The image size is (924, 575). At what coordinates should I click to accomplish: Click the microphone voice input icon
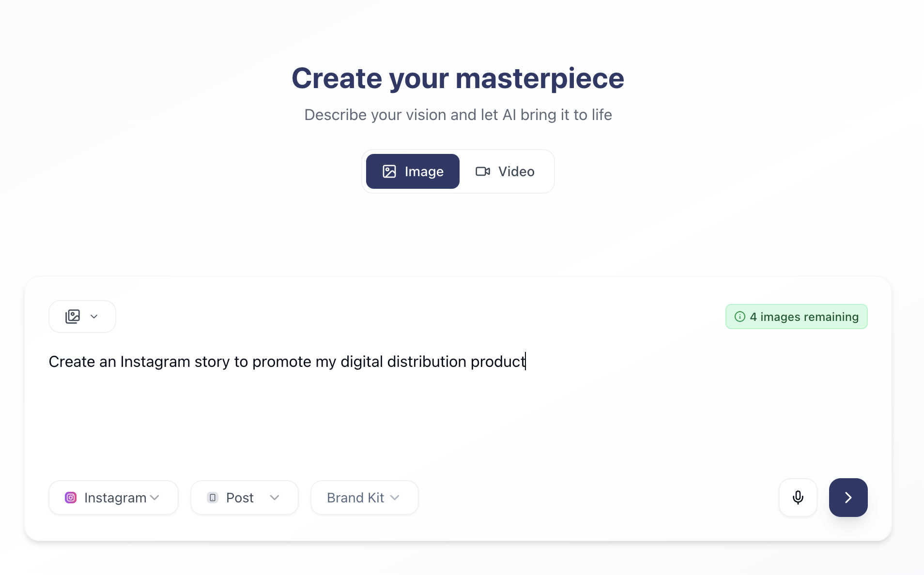click(x=798, y=498)
